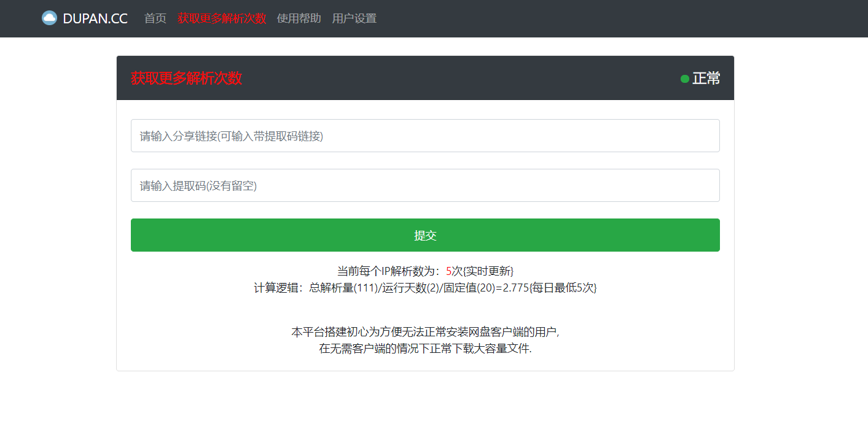Click the 计算逻辑 formula text line

coord(426,288)
